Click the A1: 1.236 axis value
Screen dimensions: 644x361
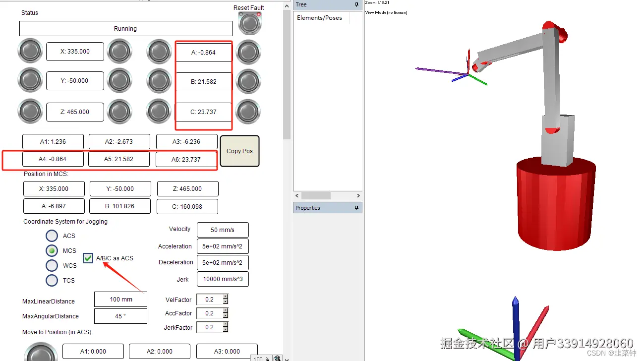pyautogui.click(x=53, y=141)
